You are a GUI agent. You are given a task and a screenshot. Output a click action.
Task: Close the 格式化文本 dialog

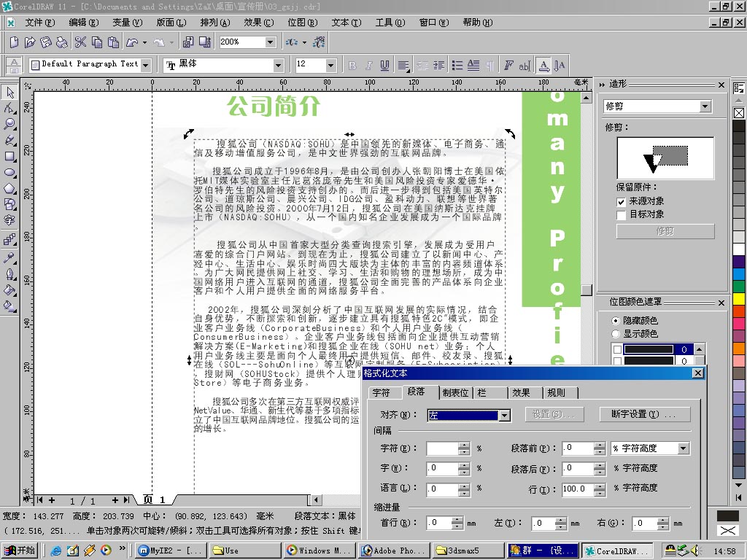(x=698, y=373)
